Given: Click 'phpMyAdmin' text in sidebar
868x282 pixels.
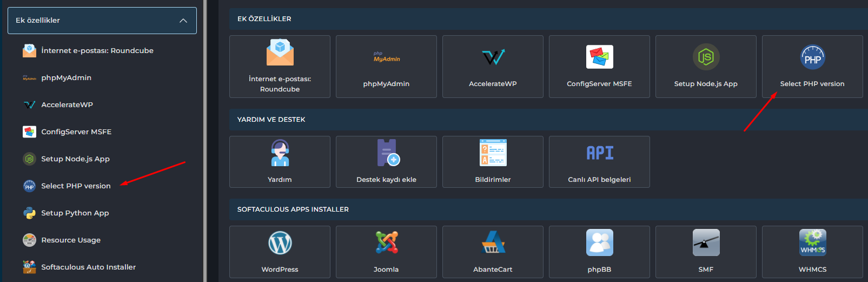Looking at the screenshot, I should pos(67,77).
